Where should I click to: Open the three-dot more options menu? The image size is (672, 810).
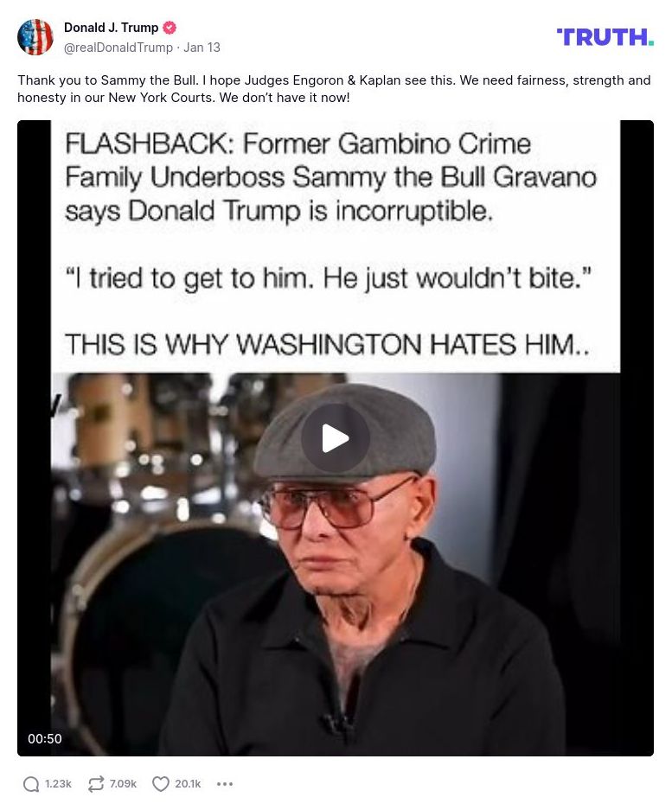224,784
